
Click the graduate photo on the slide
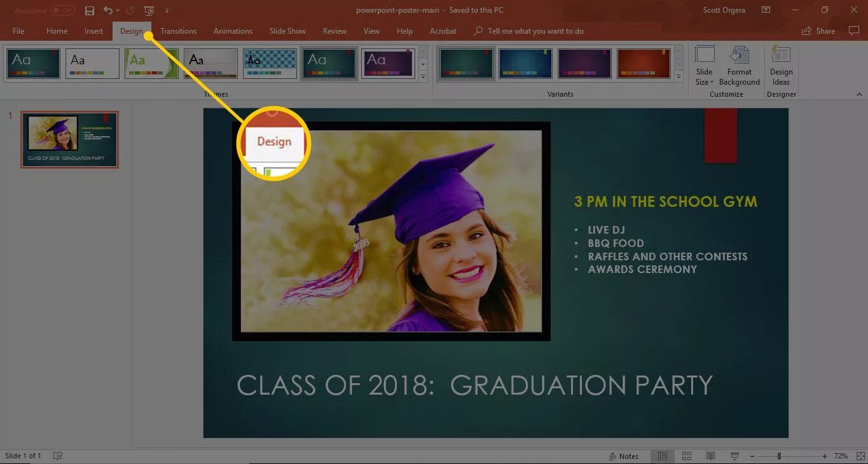tap(391, 231)
